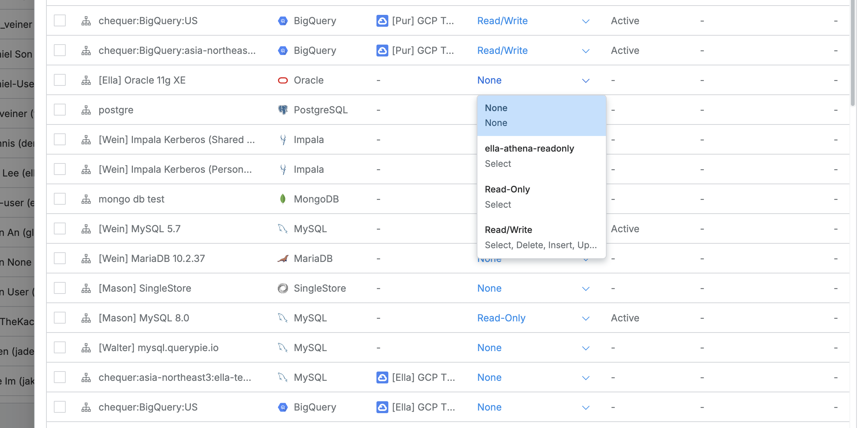Select checkbox for [Ella] Oracle 11g XE
The image size is (868, 428).
click(60, 80)
